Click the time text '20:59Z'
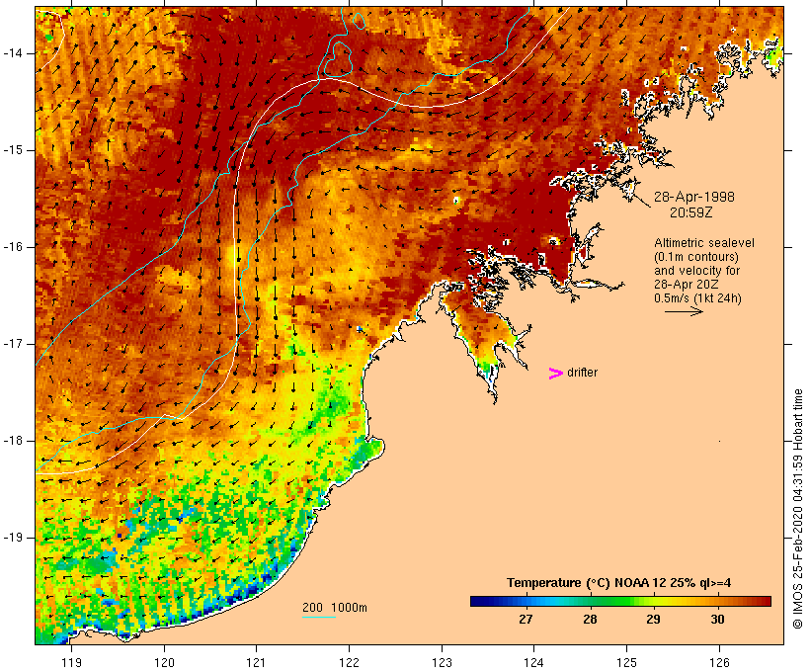This screenshot has height=672, width=810. click(x=691, y=213)
